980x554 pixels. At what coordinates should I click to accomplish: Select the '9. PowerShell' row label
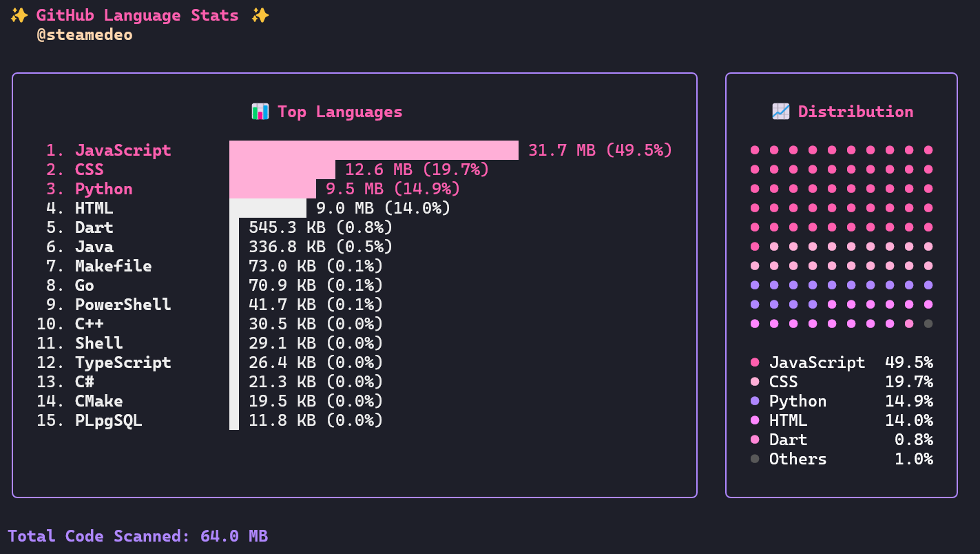pos(109,305)
